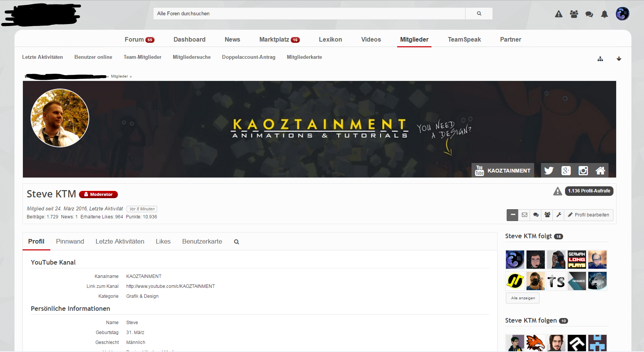Open the Lexikon tab
Viewport: 644px width, 352px height.
coord(330,39)
